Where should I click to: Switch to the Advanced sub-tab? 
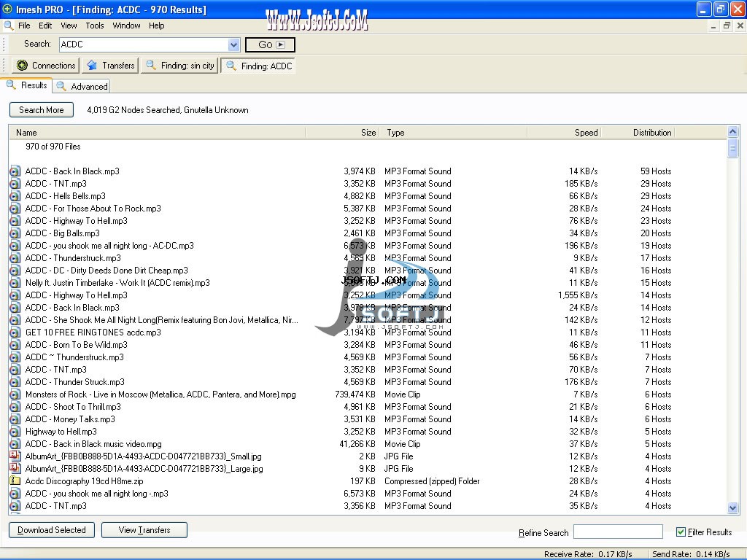click(82, 87)
